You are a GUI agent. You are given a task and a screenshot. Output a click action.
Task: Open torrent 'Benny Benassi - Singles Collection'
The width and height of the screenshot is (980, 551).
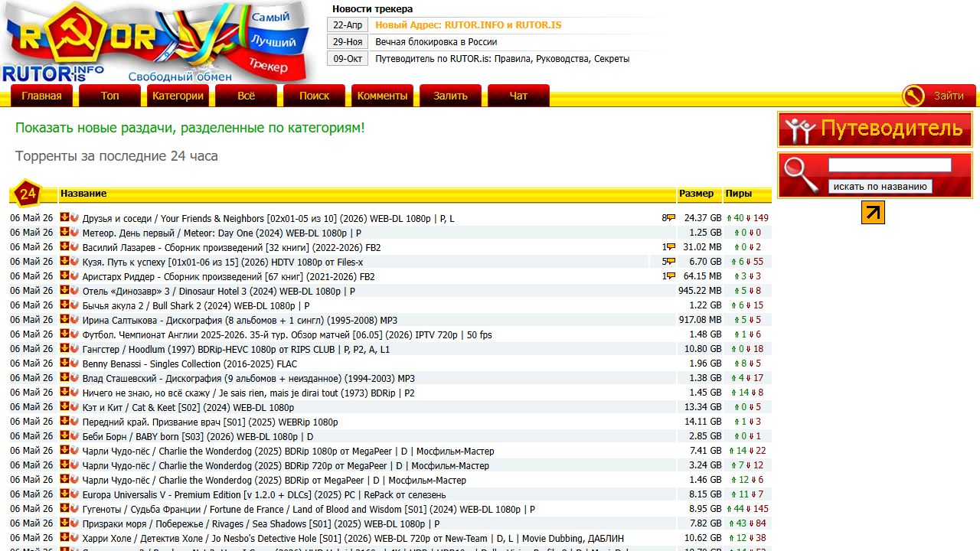coord(190,364)
